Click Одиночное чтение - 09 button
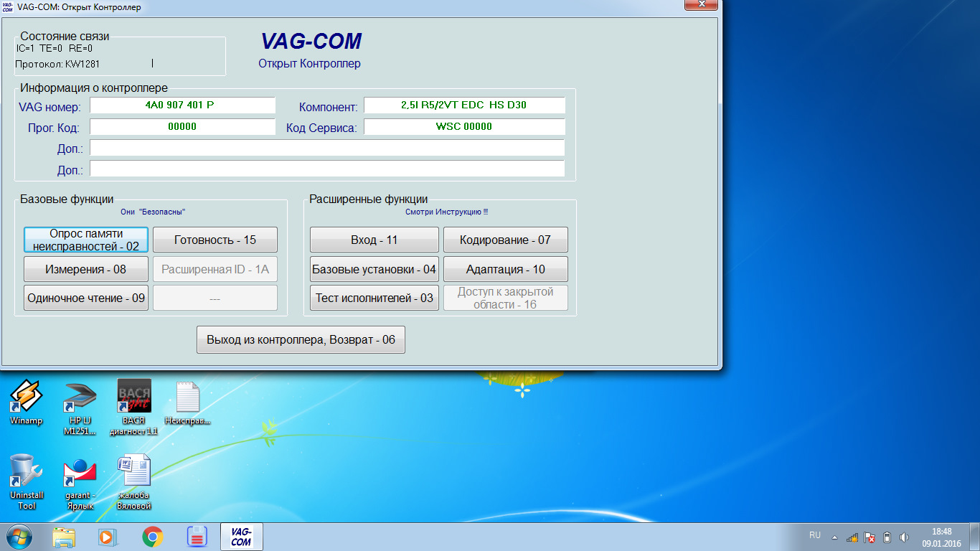Screen dimensions: 980x551 click(86, 298)
